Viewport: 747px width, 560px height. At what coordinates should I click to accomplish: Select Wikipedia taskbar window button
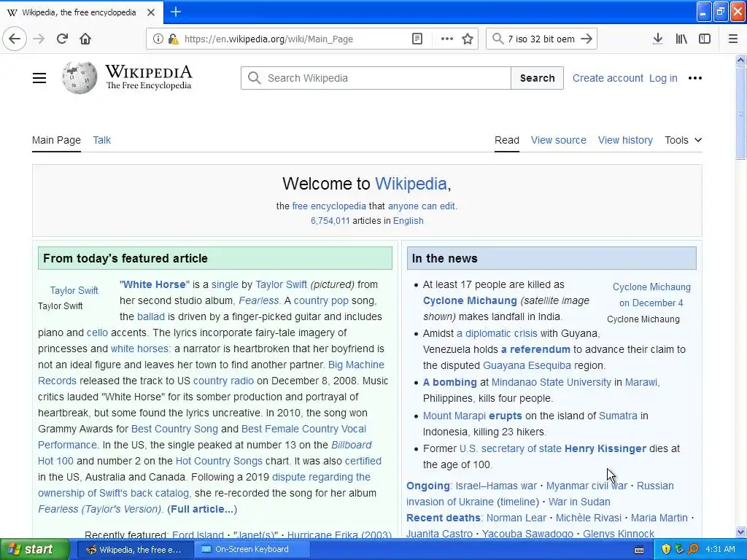coord(134,549)
